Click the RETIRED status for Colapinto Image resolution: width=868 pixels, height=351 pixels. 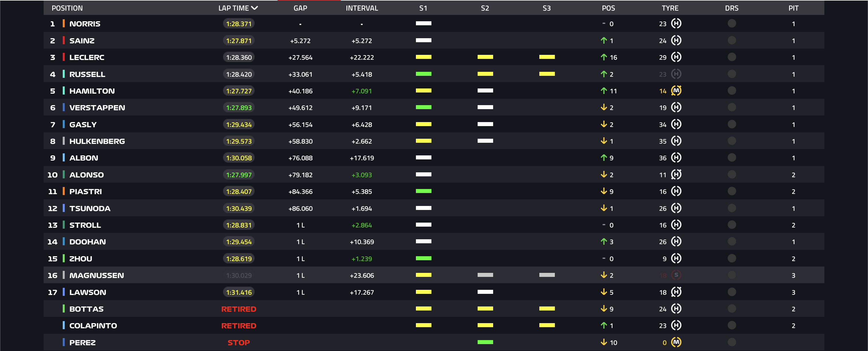(239, 326)
